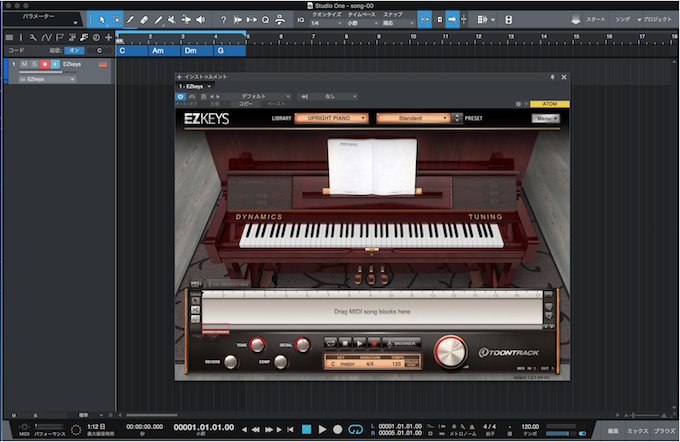
Task: Select the Am chord block
Action: (x=164, y=51)
